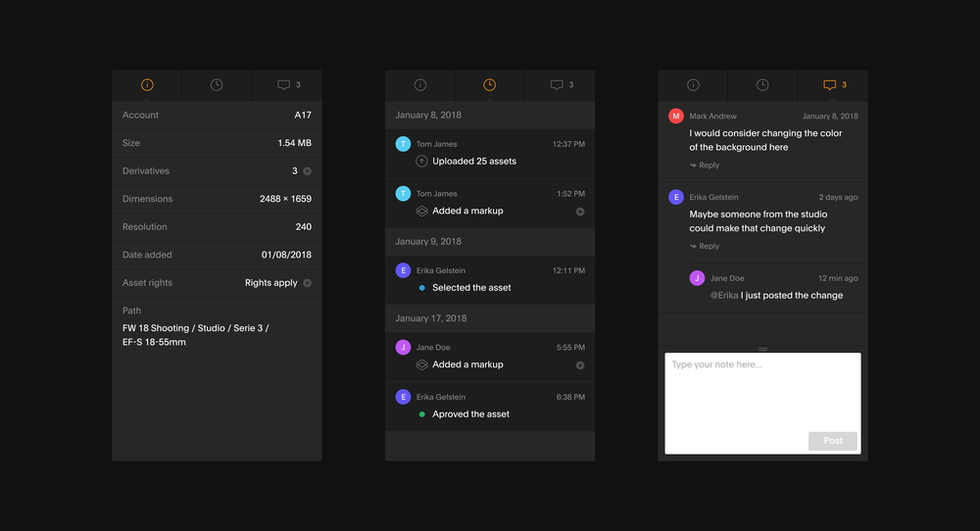Grab the resize handle above the note field
The width and height of the screenshot is (980, 531).
point(762,349)
